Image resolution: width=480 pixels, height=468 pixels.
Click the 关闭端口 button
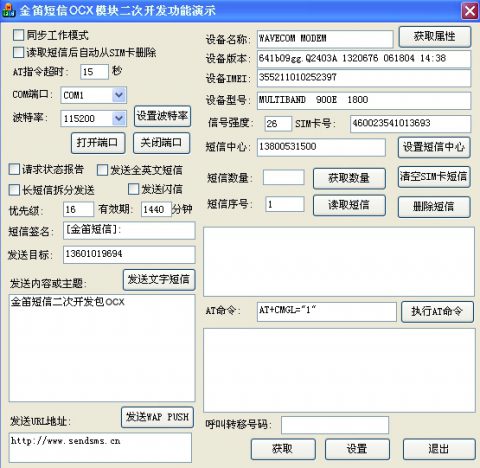click(x=162, y=143)
